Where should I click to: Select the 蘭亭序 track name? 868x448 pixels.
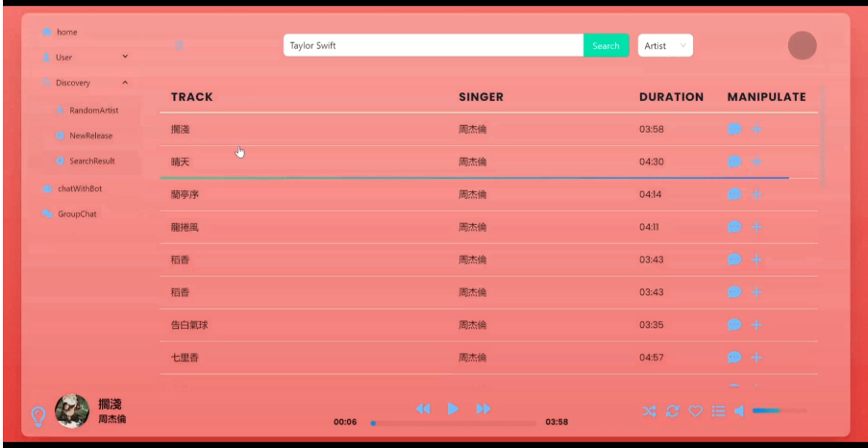(x=185, y=194)
